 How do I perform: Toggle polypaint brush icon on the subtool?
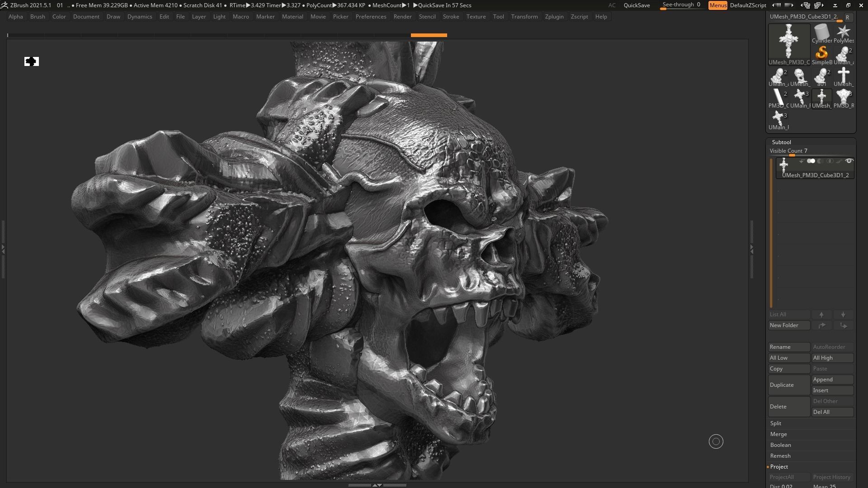coord(839,161)
